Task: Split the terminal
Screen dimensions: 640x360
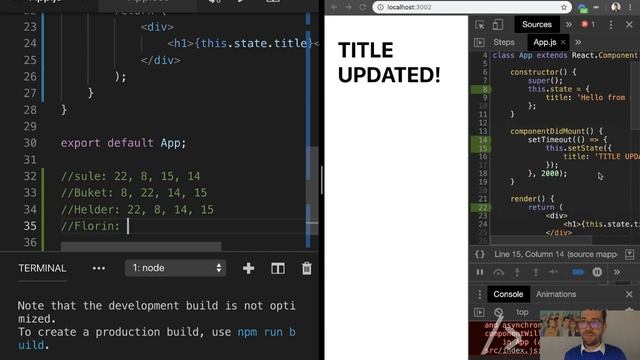Action: (x=278, y=268)
